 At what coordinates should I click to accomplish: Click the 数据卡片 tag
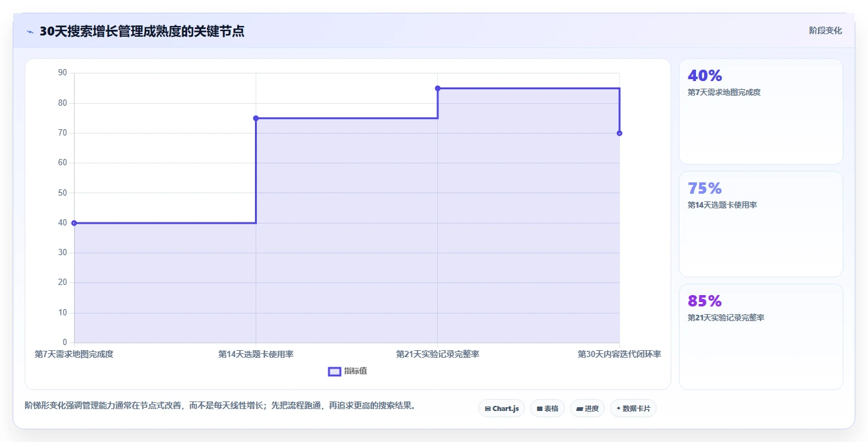[x=633, y=408]
